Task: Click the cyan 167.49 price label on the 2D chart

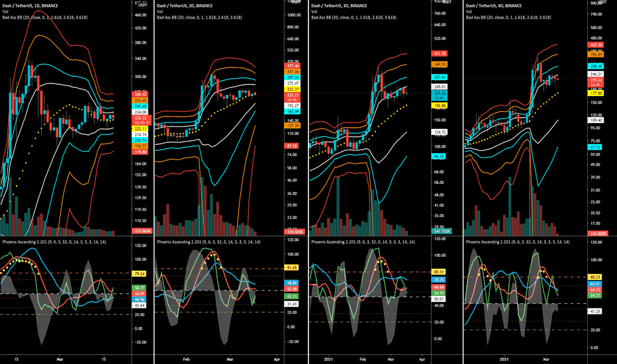Action: tap(293, 112)
